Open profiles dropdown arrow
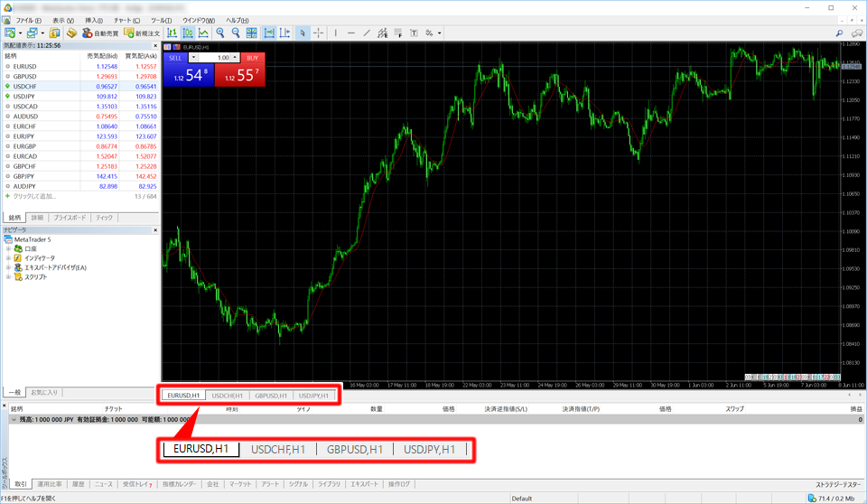The image size is (867, 504). (x=42, y=33)
